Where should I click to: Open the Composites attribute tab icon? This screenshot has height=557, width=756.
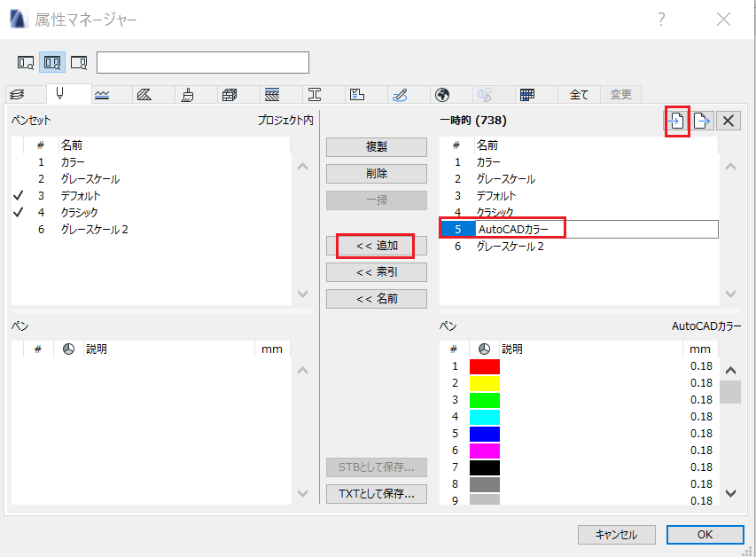272,95
